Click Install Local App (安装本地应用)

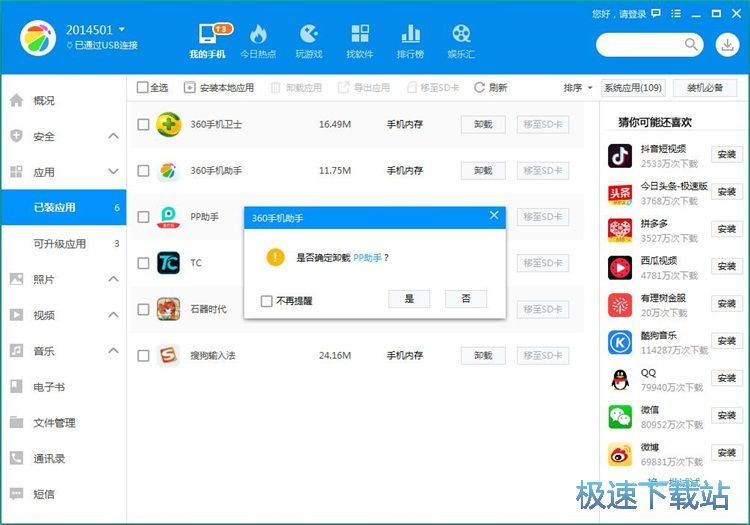[219, 88]
